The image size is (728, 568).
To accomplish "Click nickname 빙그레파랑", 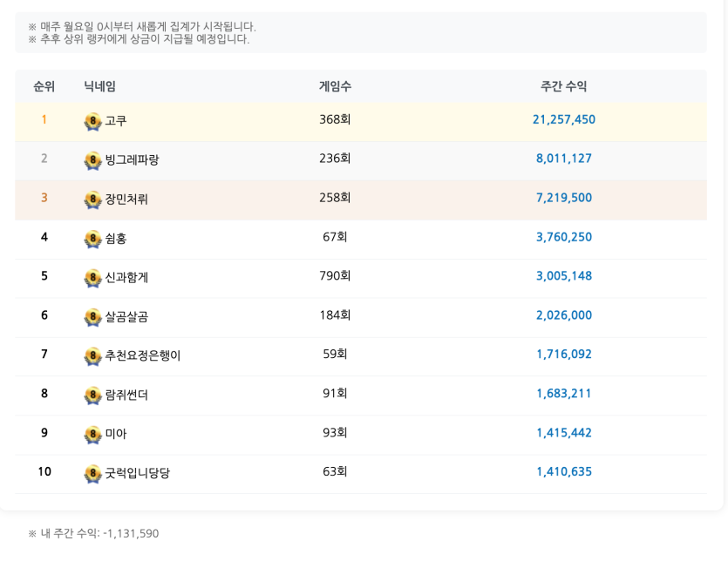I will click(132, 159).
